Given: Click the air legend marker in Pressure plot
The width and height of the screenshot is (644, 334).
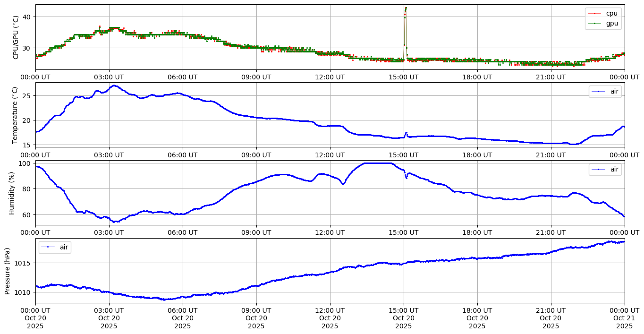Looking at the screenshot, I should tap(49, 247).
